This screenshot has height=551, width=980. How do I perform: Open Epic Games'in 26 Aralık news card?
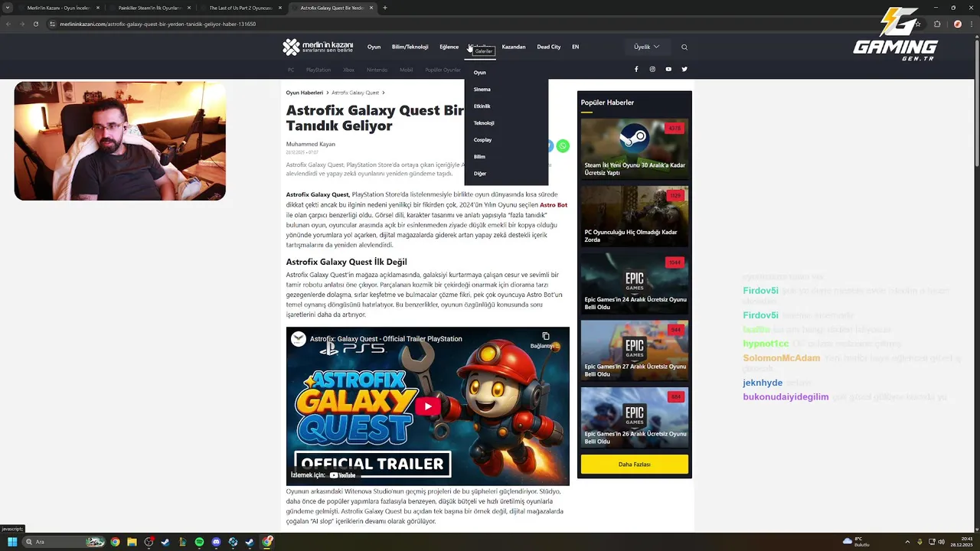(x=634, y=418)
